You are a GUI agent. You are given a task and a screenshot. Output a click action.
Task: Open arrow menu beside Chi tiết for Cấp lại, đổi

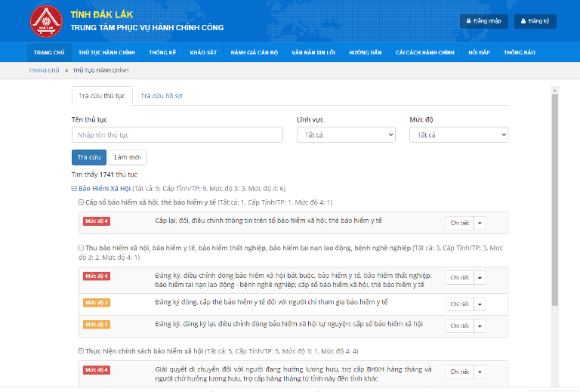pyautogui.click(x=480, y=223)
